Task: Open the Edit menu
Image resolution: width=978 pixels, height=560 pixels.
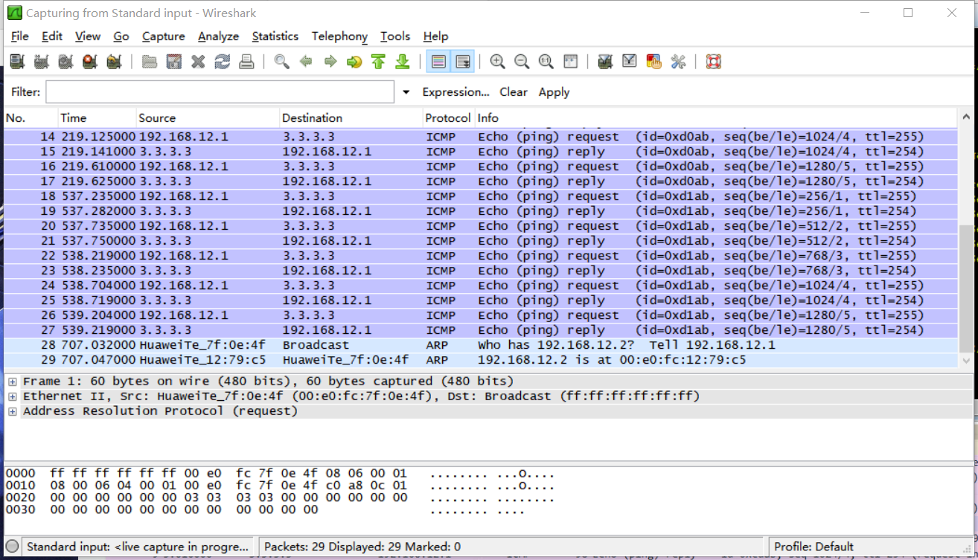Action: [52, 36]
